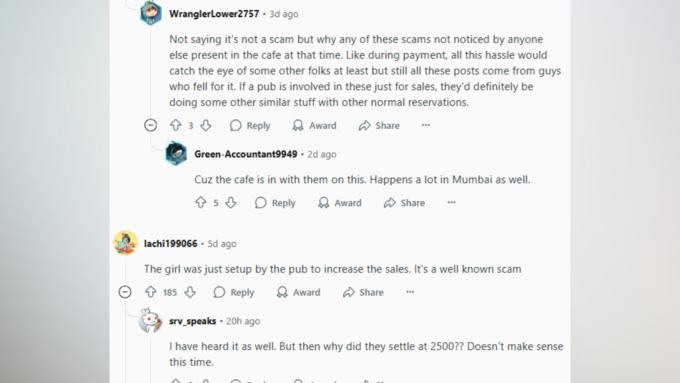Open srv_speaks username link

pos(193,321)
